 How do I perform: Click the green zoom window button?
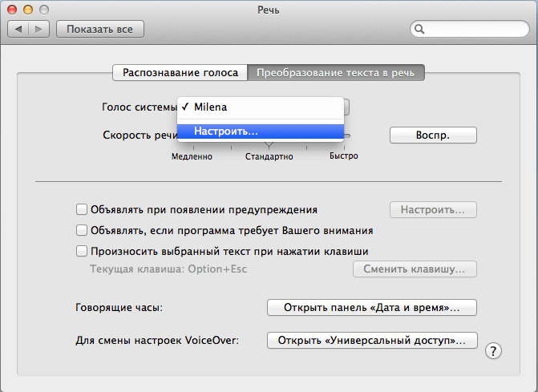coord(46,9)
